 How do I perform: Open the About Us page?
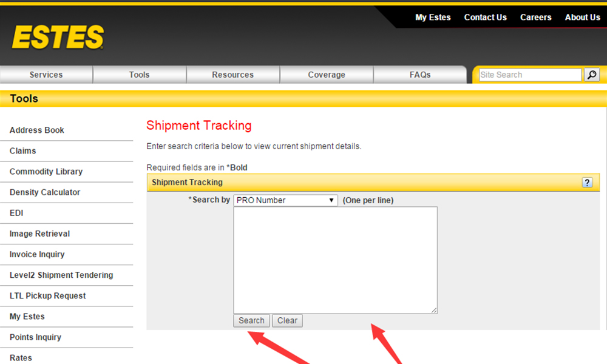tap(582, 18)
